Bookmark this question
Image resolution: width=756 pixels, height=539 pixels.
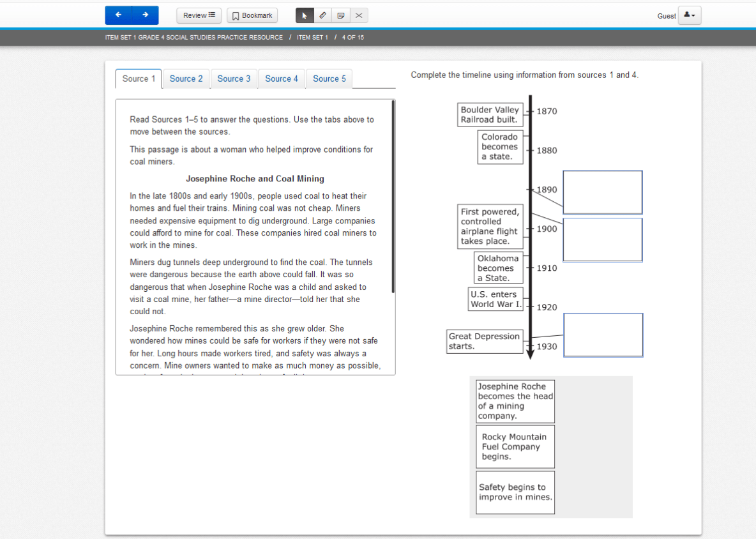click(252, 15)
